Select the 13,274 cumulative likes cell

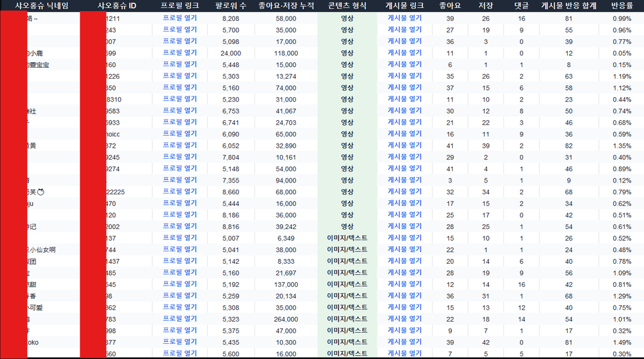coord(286,76)
